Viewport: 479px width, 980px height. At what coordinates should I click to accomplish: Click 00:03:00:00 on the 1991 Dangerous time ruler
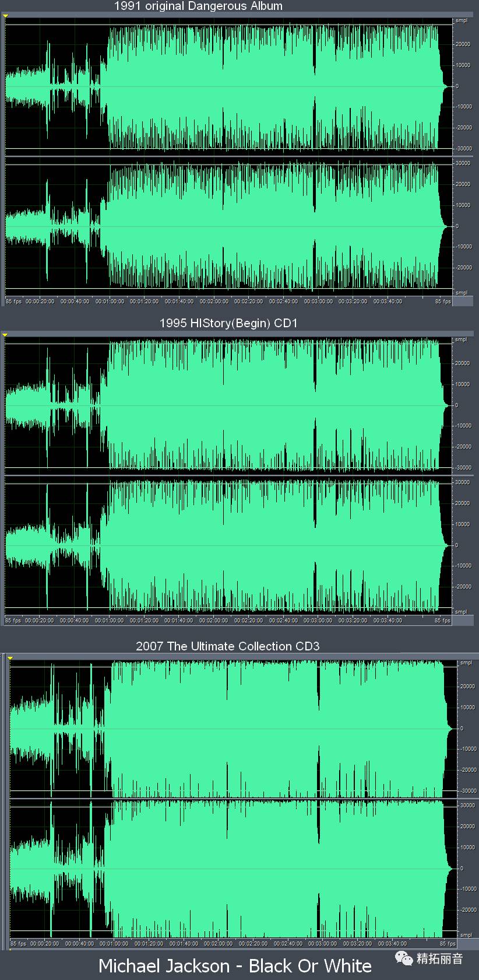click(x=318, y=302)
